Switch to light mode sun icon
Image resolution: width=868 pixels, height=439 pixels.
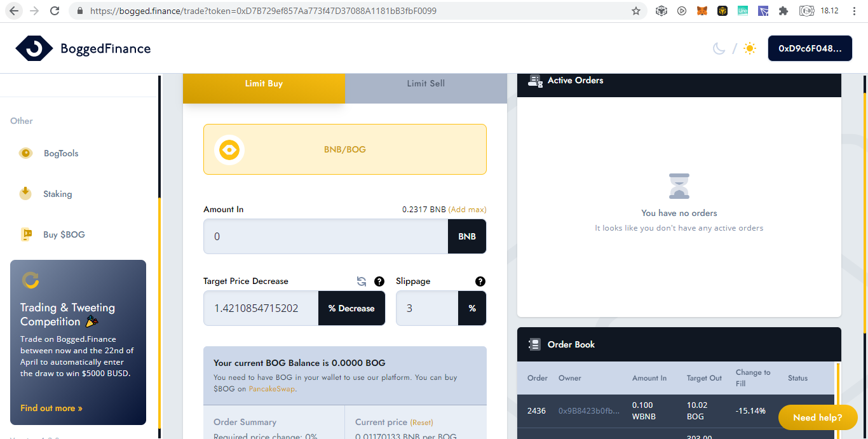click(x=750, y=48)
